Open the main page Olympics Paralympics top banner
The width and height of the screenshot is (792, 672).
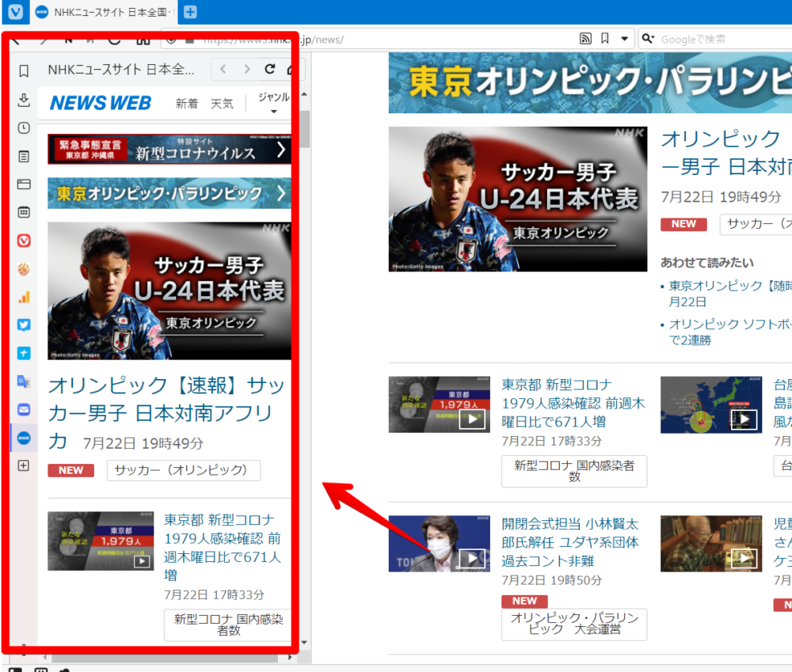[590, 83]
